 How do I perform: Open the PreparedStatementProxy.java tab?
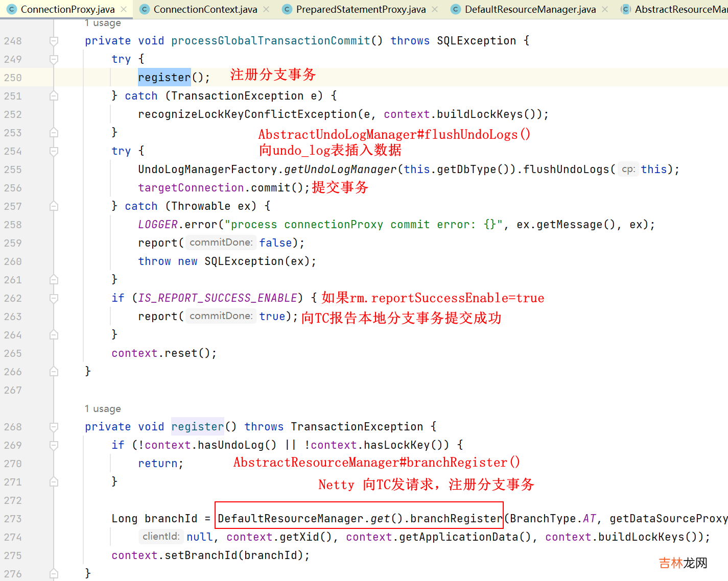361,9
